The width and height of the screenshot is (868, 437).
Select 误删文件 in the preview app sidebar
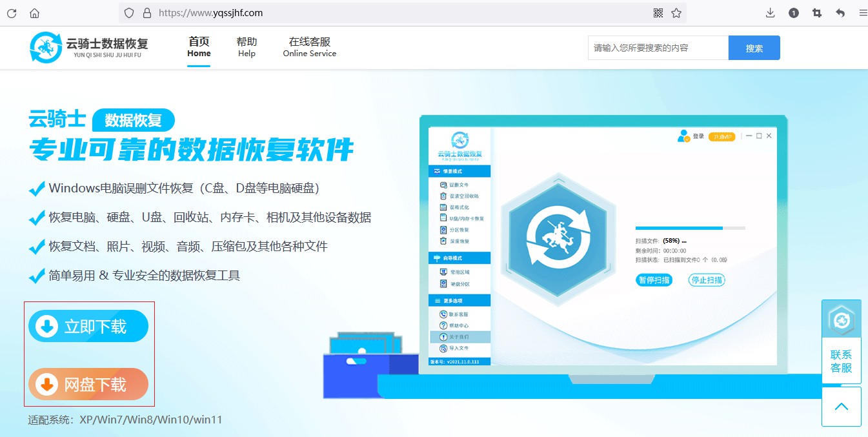click(454, 185)
